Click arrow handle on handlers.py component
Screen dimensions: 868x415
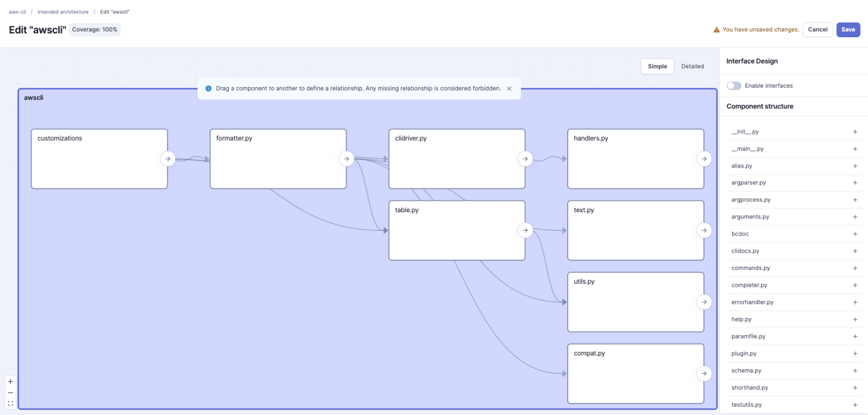pyautogui.click(x=704, y=159)
